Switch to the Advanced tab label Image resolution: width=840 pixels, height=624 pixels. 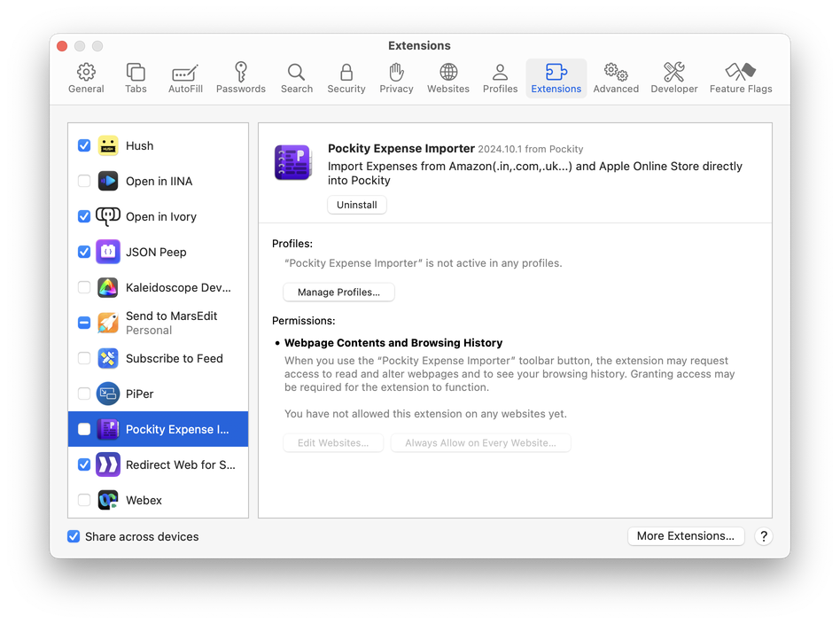616,89
